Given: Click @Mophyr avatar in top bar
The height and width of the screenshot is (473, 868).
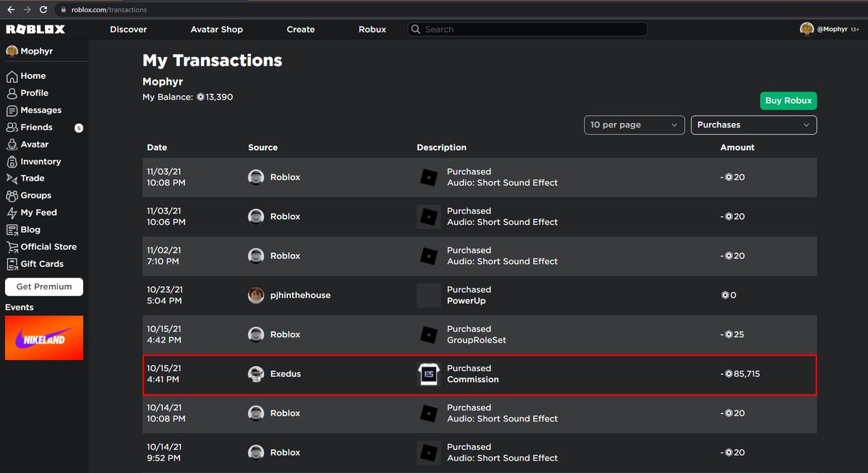Looking at the screenshot, I should [807, 29].
